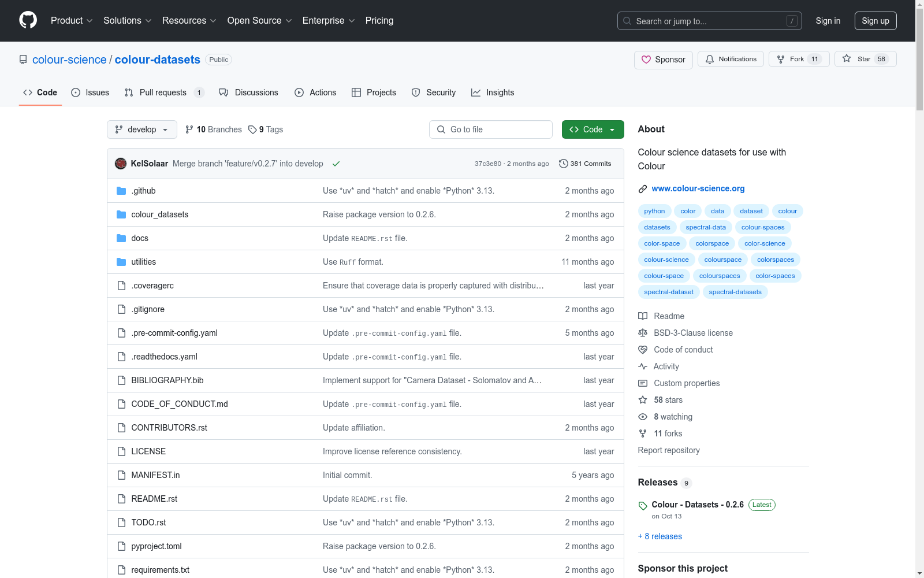The image size is (924, 578).
Task: Click the Activity pulse icon
Action: coord(643,366)
